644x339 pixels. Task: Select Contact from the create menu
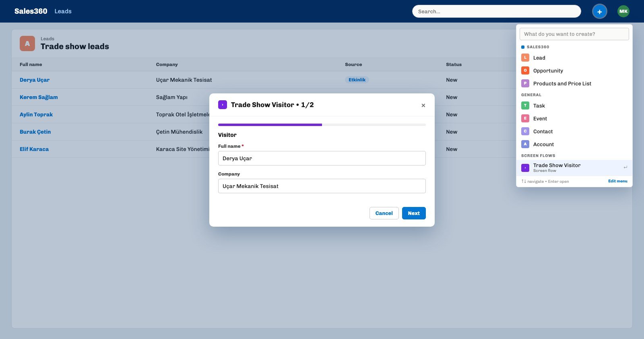tap(574, 131)
